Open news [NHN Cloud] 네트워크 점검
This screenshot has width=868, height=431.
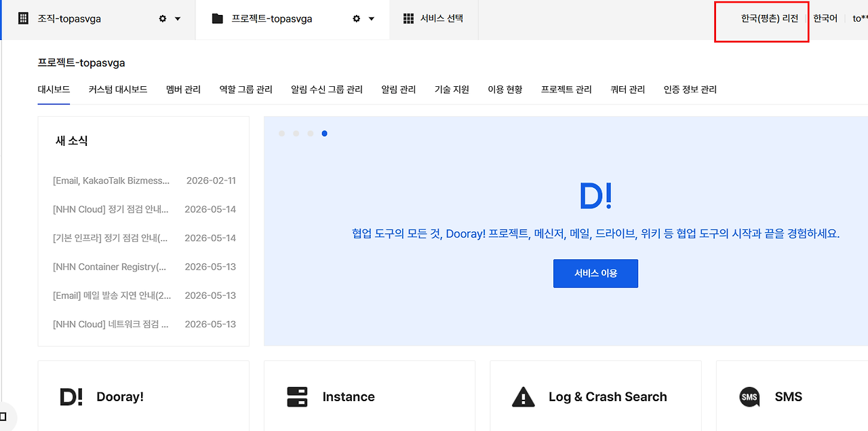[x=111, y=324]
